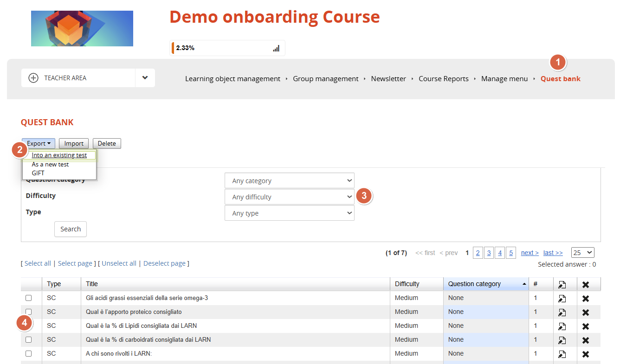Select checkbox for 'carboidrati consigliata' question
This screenshot has height=364, width=620.
pyautogui.click(x=29, y=339)
